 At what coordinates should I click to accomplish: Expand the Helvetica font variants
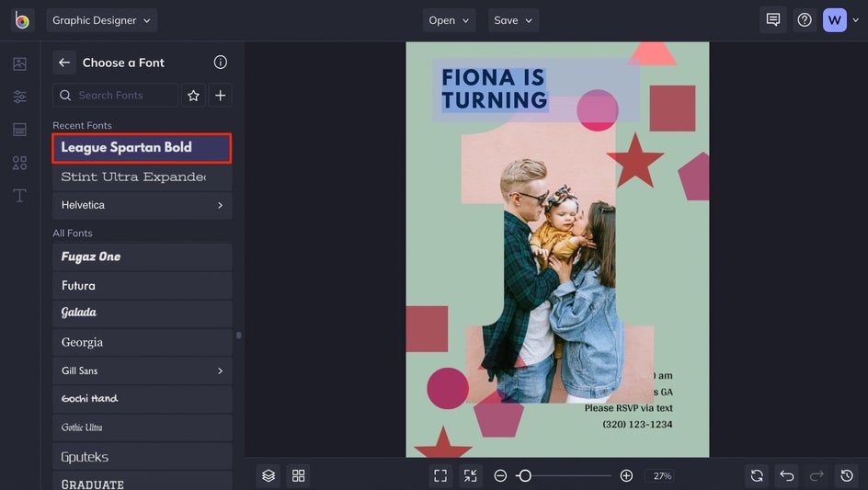pyautogui.click(x=220, y=205)
